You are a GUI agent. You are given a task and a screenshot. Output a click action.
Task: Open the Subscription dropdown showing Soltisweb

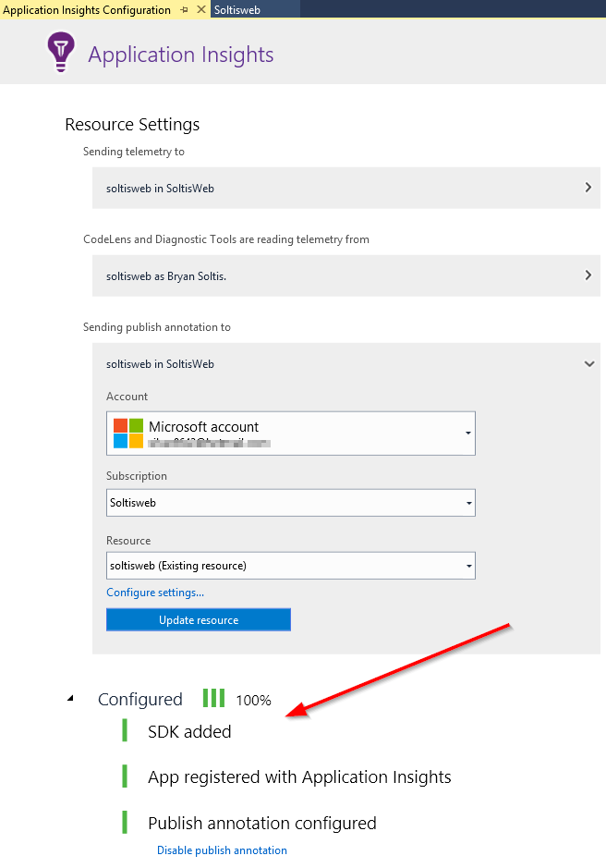click(x=467, y=502)
